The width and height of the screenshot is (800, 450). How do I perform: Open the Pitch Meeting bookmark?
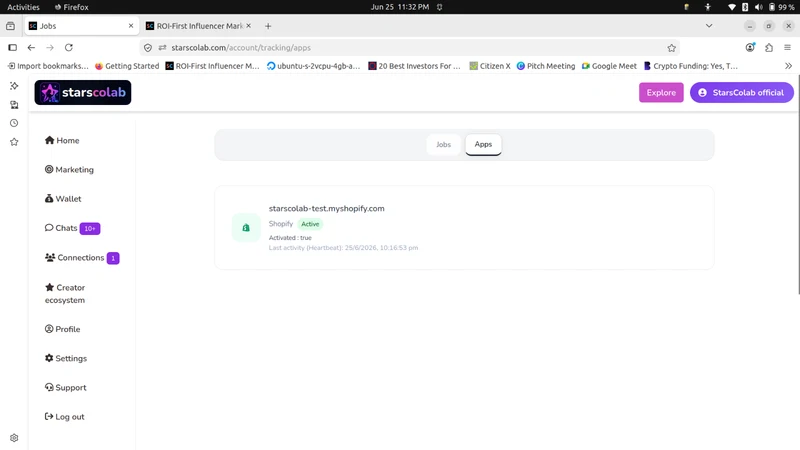pos(546,66)
